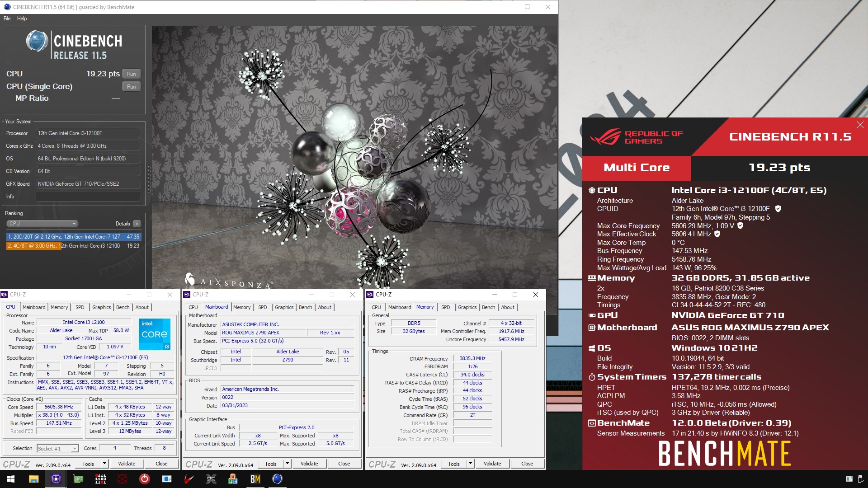Open the CPU ranking dropdown
Screen dimensions: 868x488
[42, 224]
